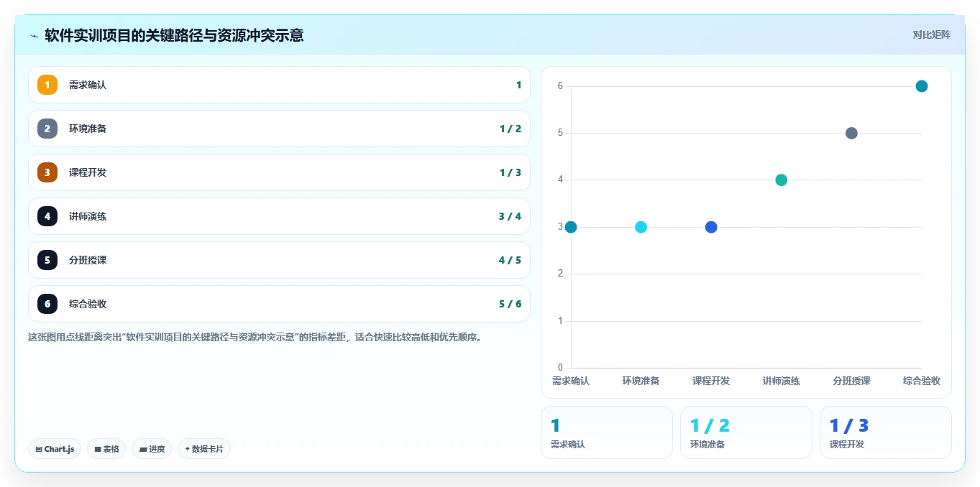Click the cyan 环境准备 chart data point
980x487 pixels.
(641, 227)
